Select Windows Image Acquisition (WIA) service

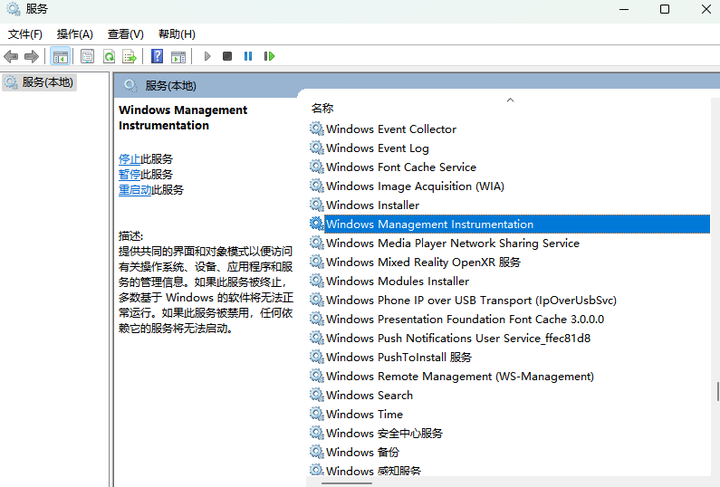pyautogui.click(x=415, y=186)
